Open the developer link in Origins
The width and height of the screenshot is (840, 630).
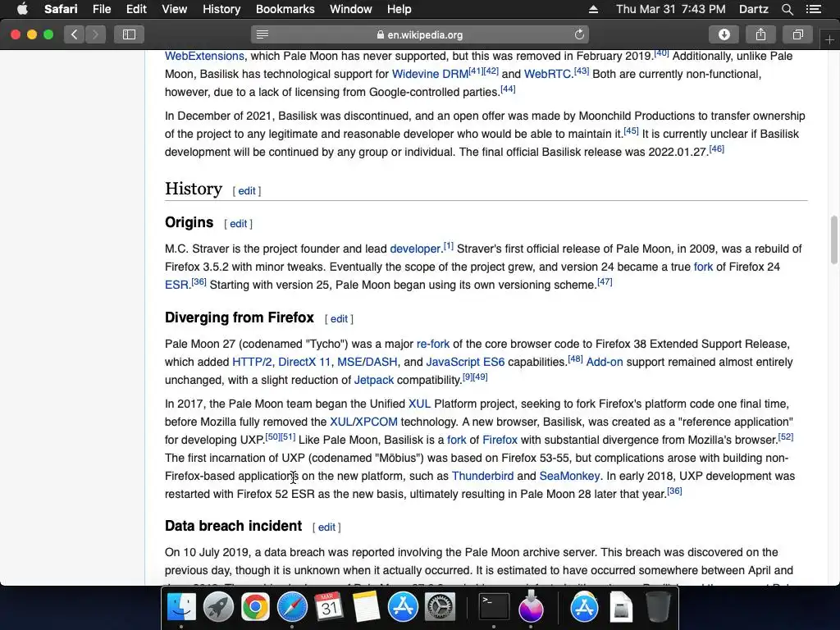point(415,249)
